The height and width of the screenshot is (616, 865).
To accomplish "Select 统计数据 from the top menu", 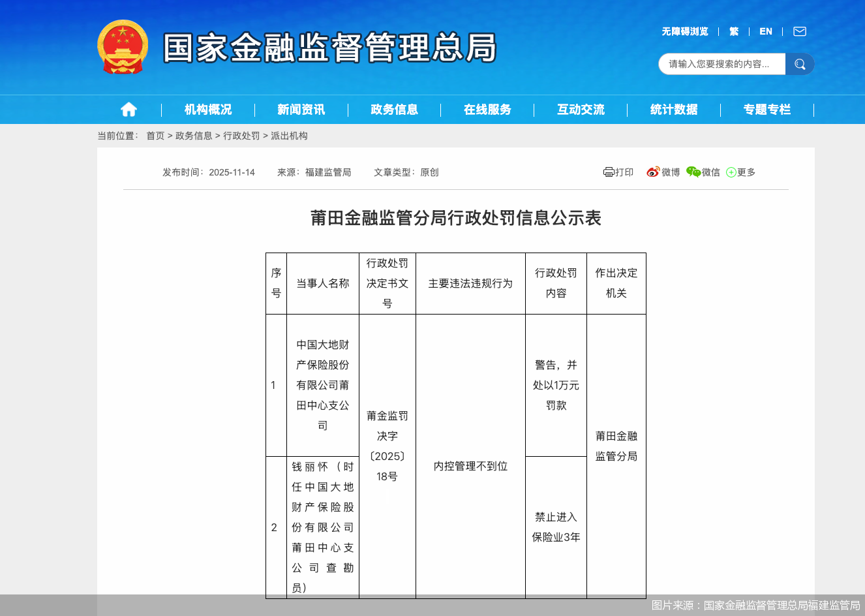I will pos(673,109).
